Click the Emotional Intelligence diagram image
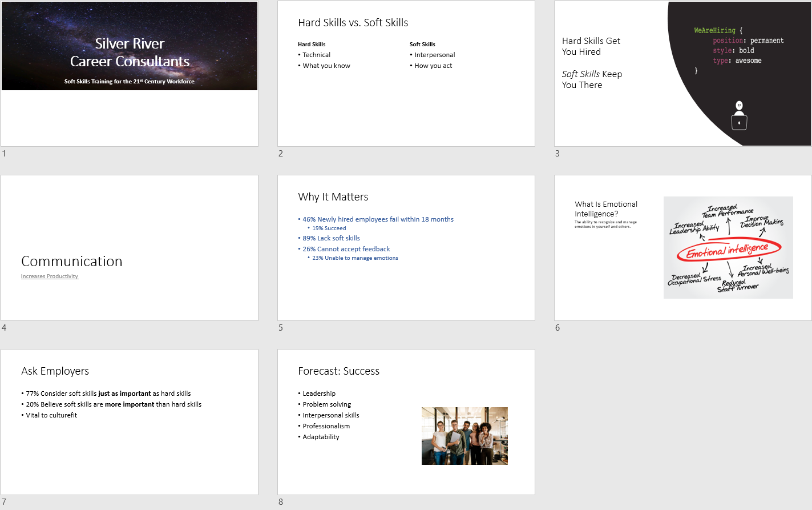The height and width of the screenshot is (510, 812). pos(728,247)
